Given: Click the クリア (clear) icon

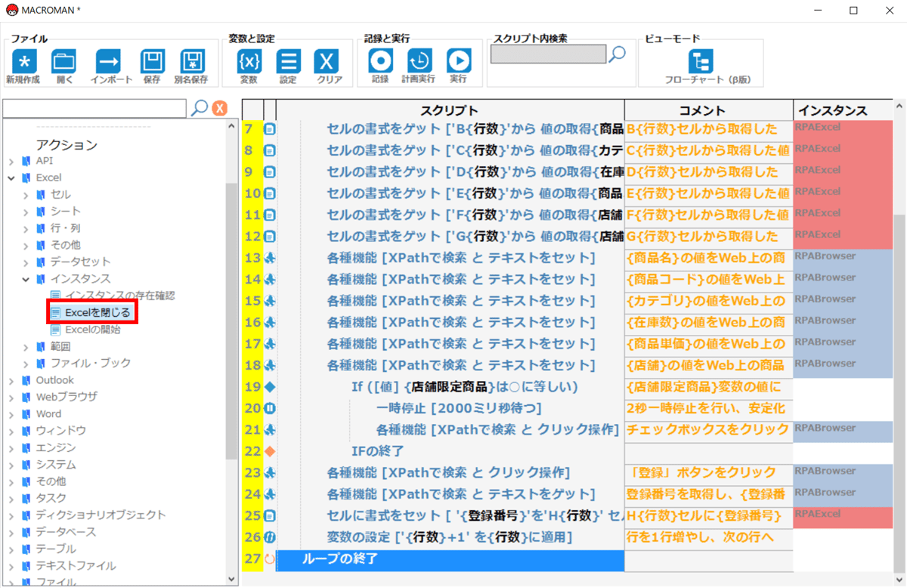Looking at the screenshot, I should 327,61.
